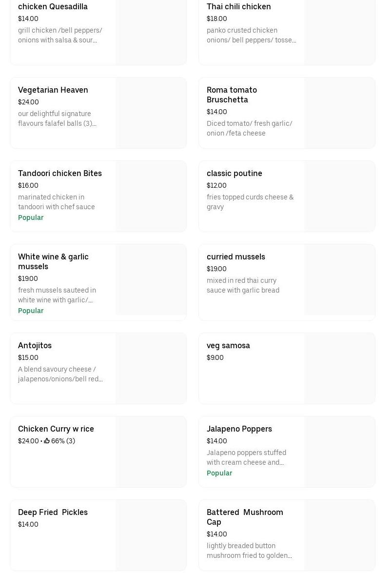392x573 pixels.
Task: Open the classic poutine card
Action: (x=235, y=174)
